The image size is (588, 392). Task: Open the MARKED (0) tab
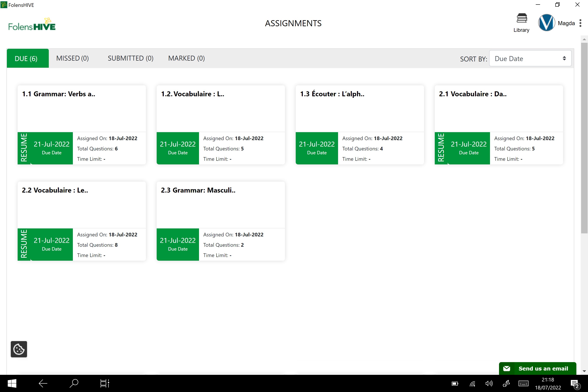(186, 58)
